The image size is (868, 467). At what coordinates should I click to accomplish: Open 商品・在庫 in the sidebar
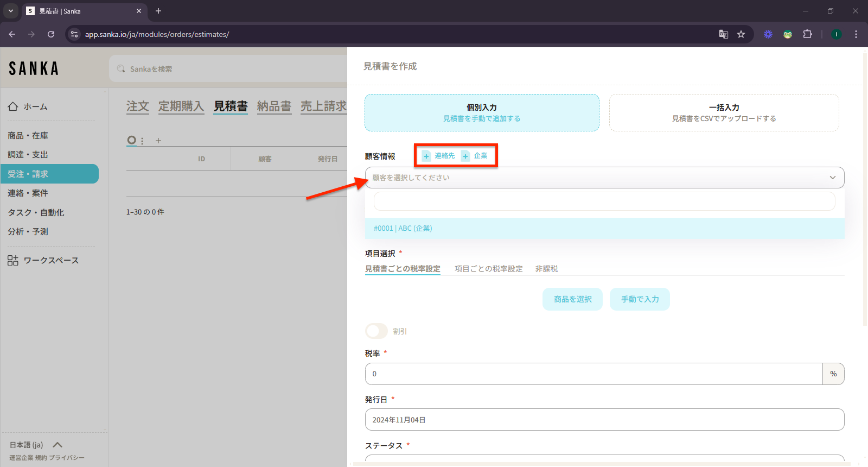click(28, 136)
